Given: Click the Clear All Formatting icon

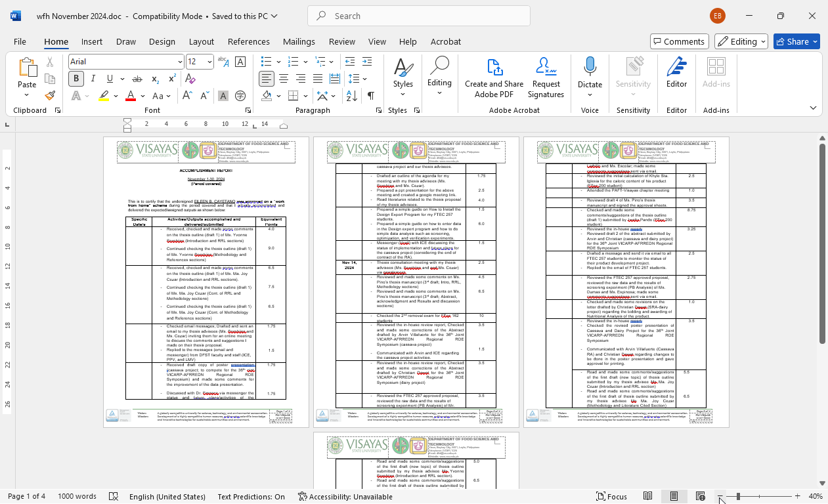Looking at the screenshot, I should [x=240, y=62].
